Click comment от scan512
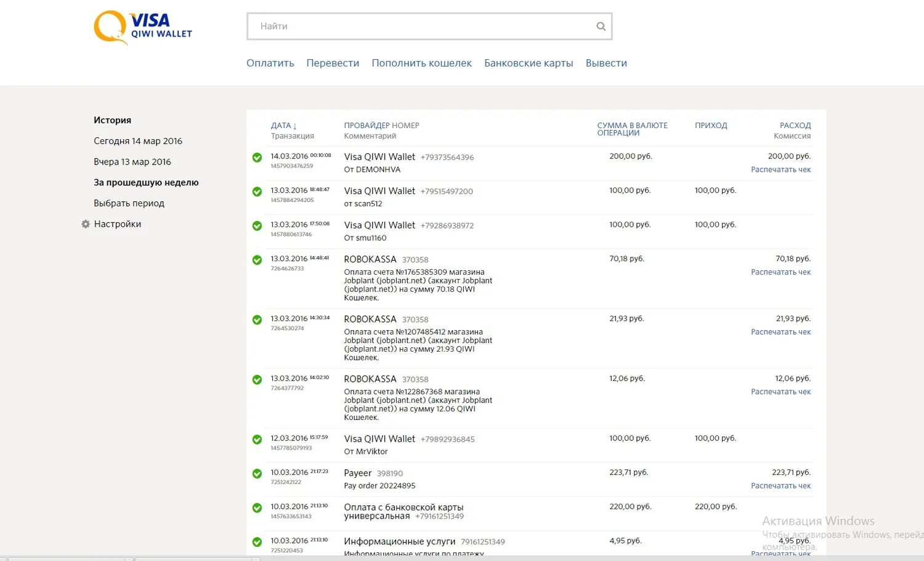Viewport: 924px width, 561px height. point(363,204)
